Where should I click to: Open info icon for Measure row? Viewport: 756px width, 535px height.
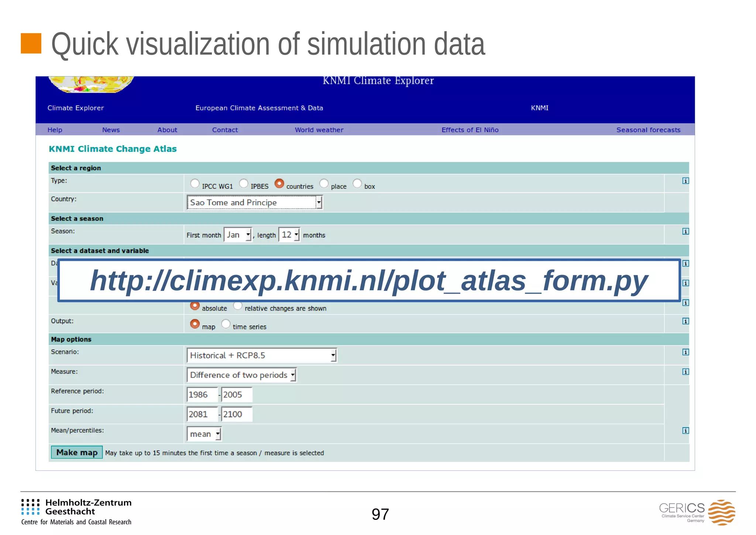[685, 371]
